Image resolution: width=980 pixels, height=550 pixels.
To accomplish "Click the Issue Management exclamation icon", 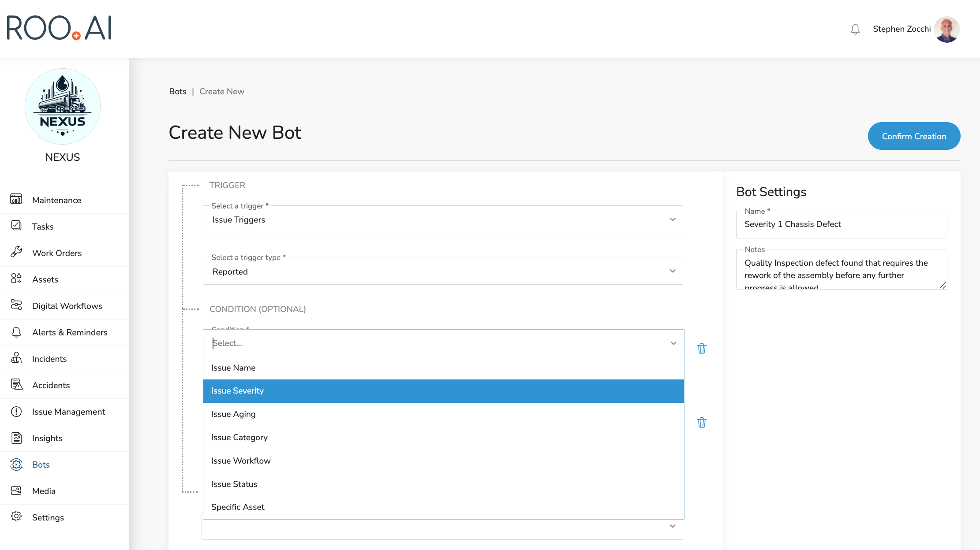I will click(16, 412).
